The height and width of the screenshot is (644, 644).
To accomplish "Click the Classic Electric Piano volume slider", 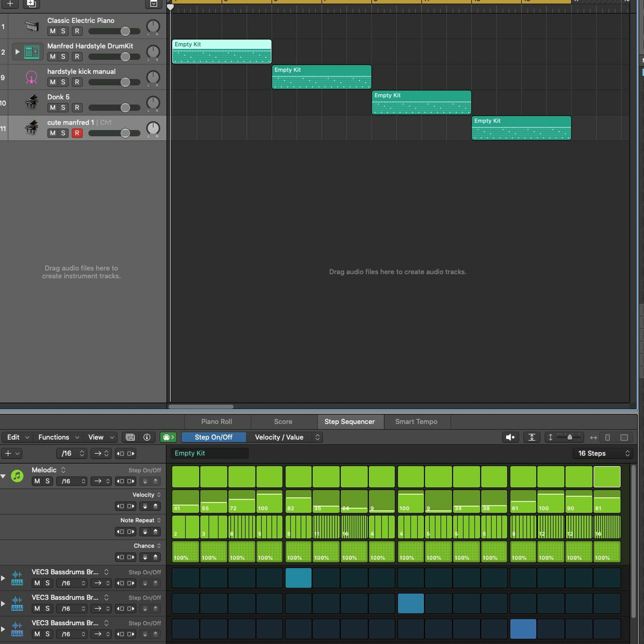I will point(114,31).
